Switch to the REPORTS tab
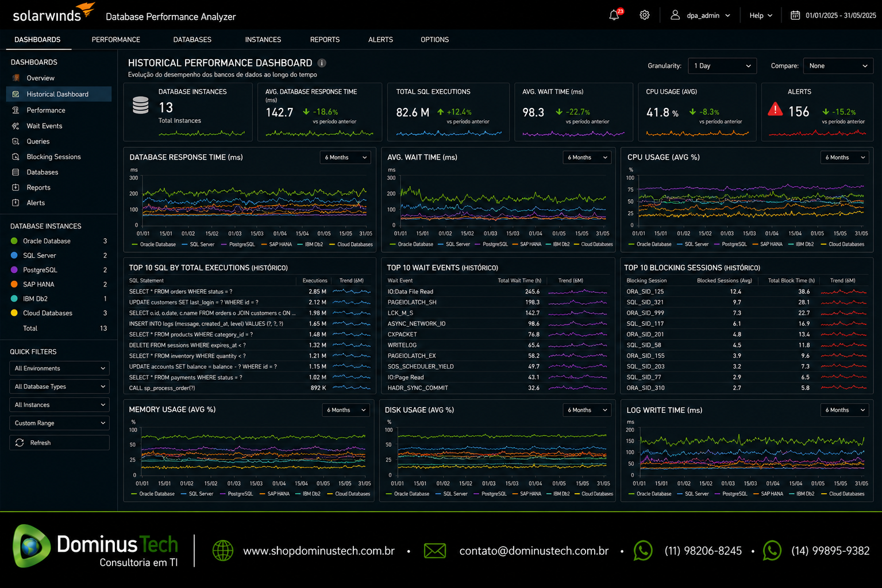 click(x=325, y=40)
